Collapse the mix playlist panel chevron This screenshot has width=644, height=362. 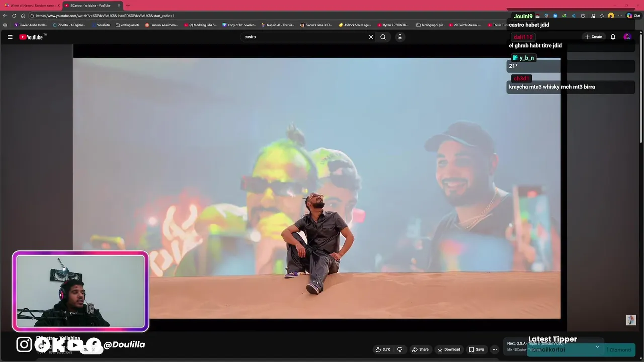597,347
